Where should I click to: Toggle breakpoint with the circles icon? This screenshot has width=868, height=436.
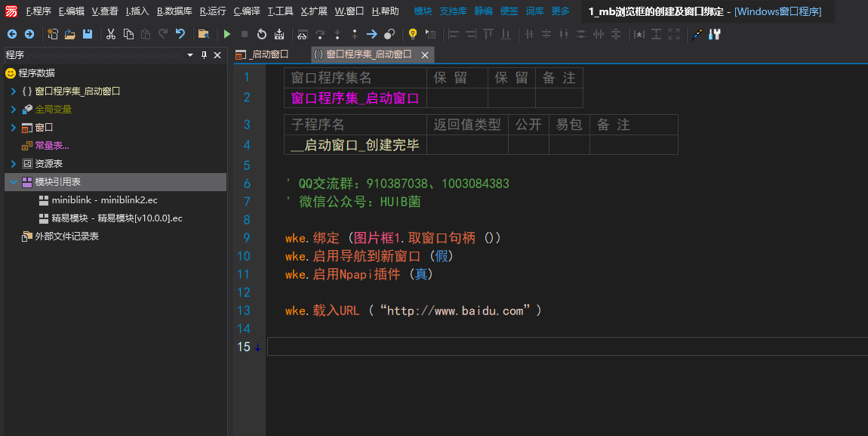389,34
